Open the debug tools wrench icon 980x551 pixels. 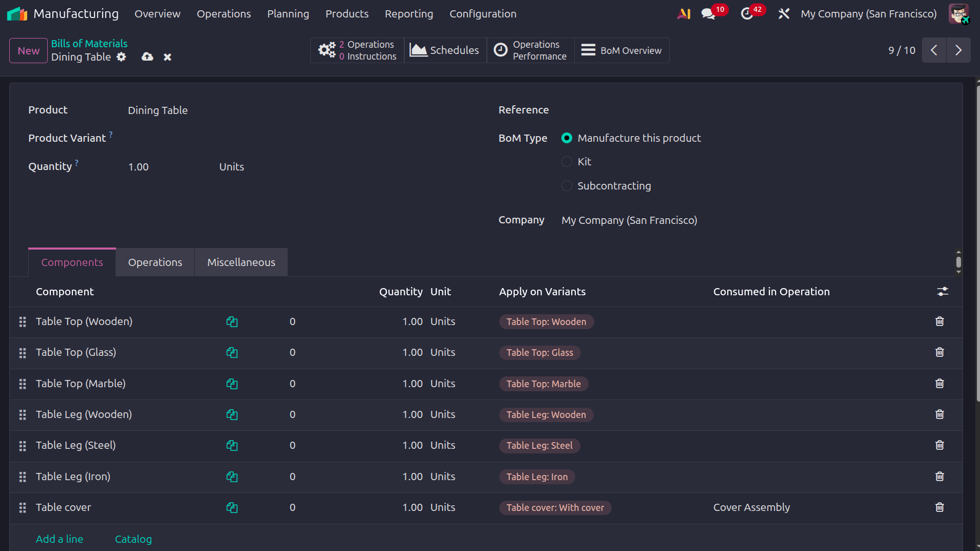784,14
